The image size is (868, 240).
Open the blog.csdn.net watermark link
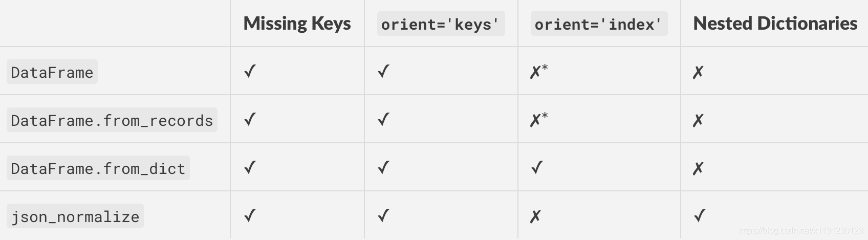click(x=801, y=231)
